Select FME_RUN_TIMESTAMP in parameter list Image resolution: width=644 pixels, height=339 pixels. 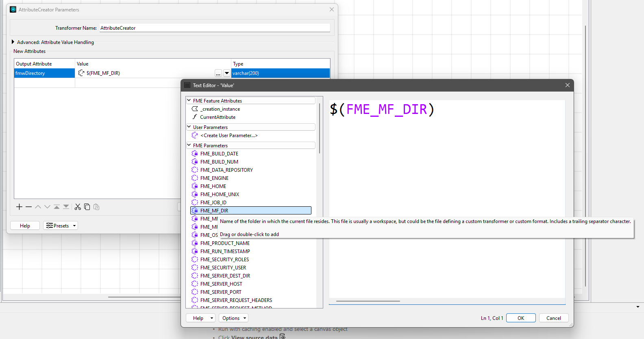pos(225,251)
